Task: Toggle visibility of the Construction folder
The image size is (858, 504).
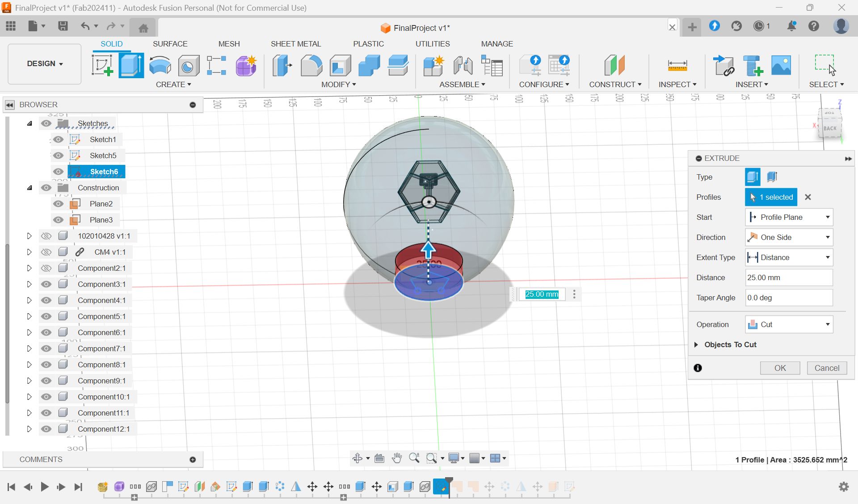Action: click(x=46, y=188)
